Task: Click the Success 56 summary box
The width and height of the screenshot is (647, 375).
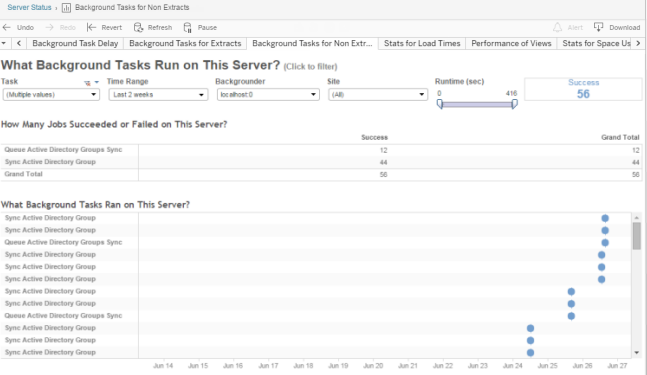Action: 583,89
